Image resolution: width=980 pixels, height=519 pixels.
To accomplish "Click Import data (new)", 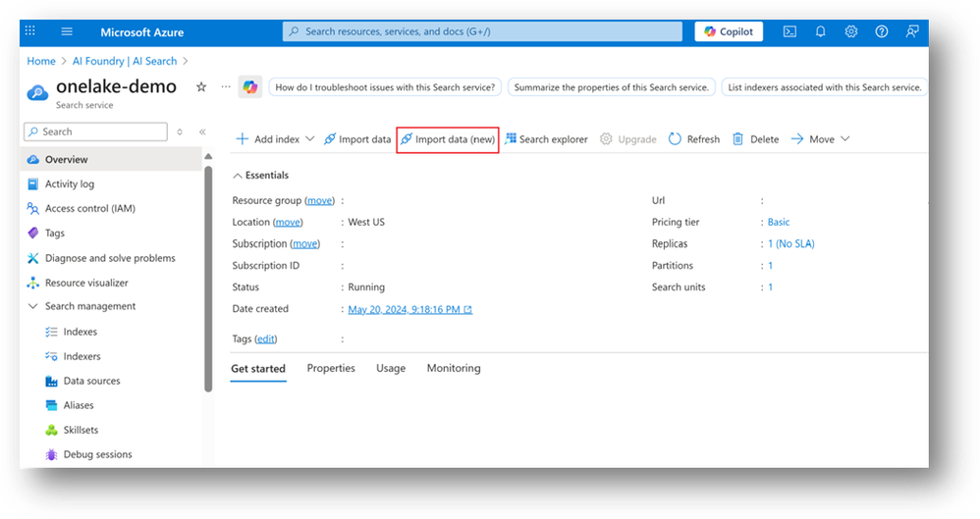I will click(448, 139).
